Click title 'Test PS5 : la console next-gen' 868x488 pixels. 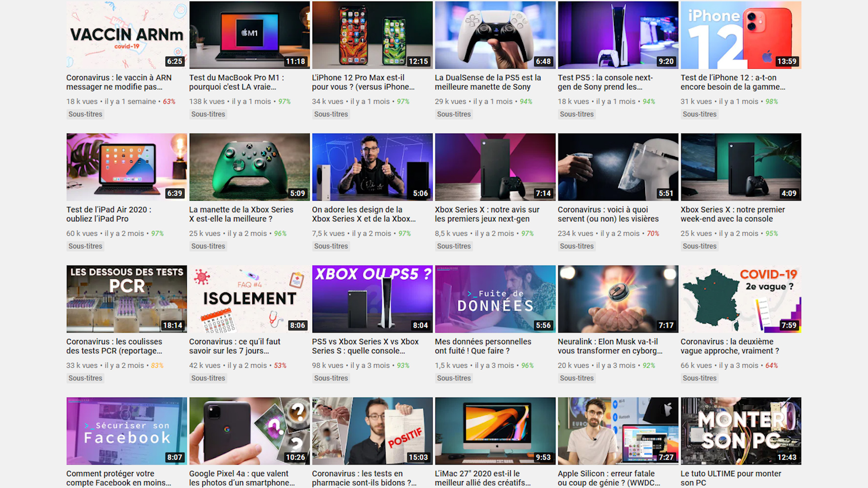pyautogui.click(x=605, y=82)
